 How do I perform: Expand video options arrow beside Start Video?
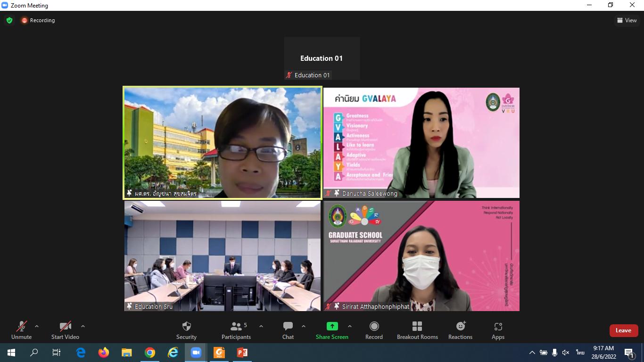[x=83, y=326]
